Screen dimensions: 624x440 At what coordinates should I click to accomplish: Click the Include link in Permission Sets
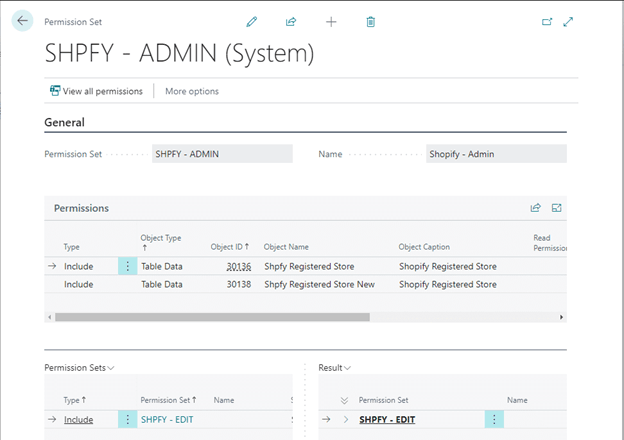(x=78, y=419)
